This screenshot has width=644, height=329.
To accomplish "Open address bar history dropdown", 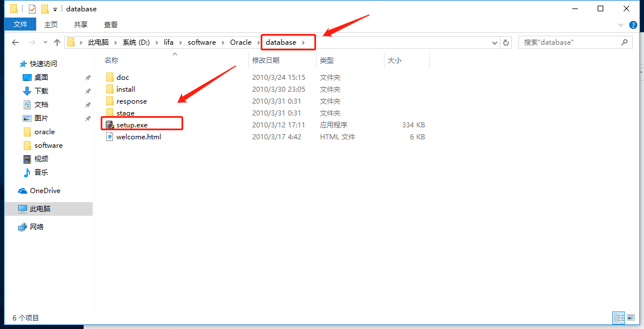I will pyautogui.click(x=495, y=42).
